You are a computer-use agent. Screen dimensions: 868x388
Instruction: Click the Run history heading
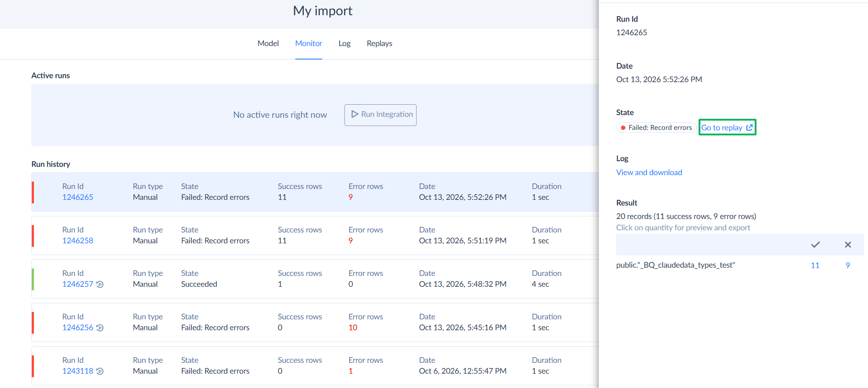point(51,164)
